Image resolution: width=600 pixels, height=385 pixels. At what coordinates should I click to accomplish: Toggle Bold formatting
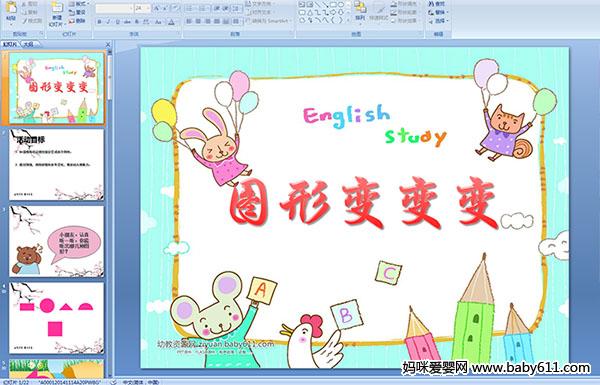[x=99, y=22]
